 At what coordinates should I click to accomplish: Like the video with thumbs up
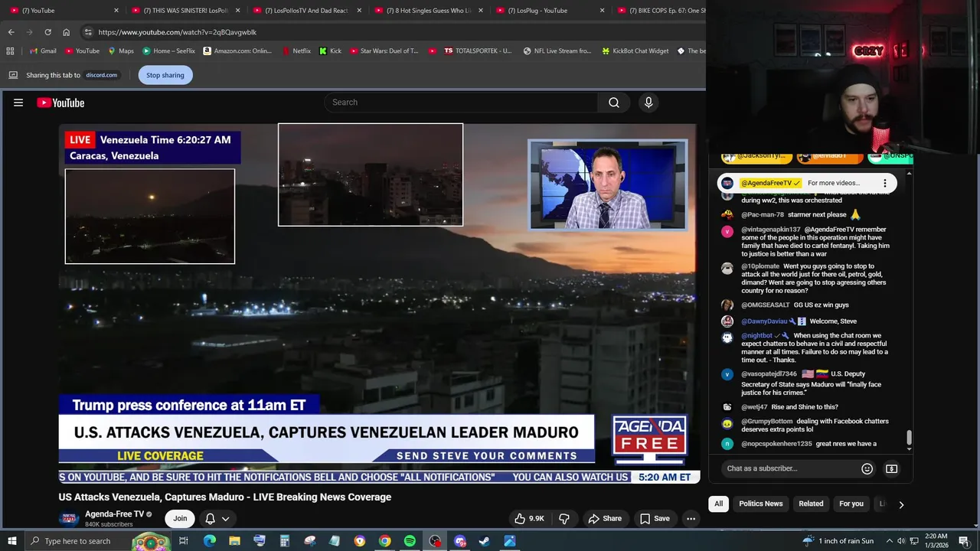coord(530,518)
